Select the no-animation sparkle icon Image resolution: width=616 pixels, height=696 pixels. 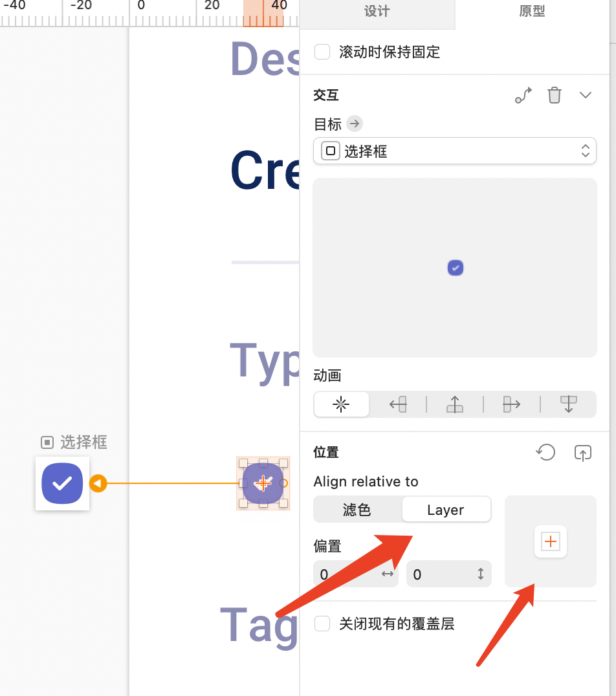click(x=341, y=404)
